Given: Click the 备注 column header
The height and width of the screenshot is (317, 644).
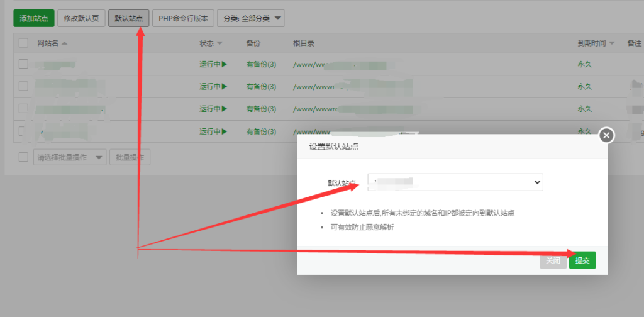Looking at the screenshot, I should [634, 43].
